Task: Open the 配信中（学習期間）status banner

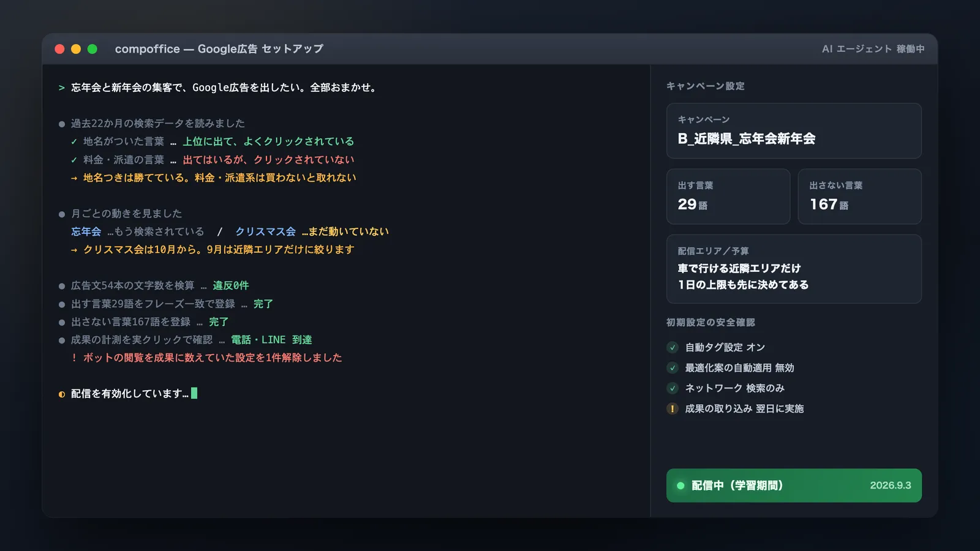Action: [x=794, y=485]
